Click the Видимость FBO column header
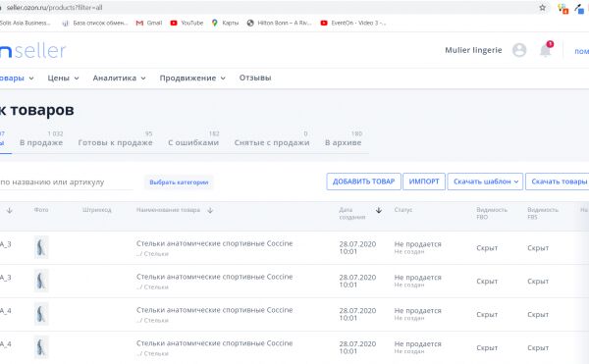589x364 pixels. point(492,213)
